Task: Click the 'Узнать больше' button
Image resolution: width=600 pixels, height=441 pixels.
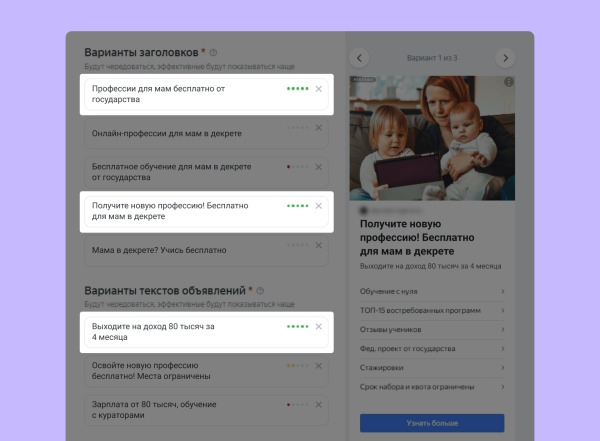Action: point(431,423)
